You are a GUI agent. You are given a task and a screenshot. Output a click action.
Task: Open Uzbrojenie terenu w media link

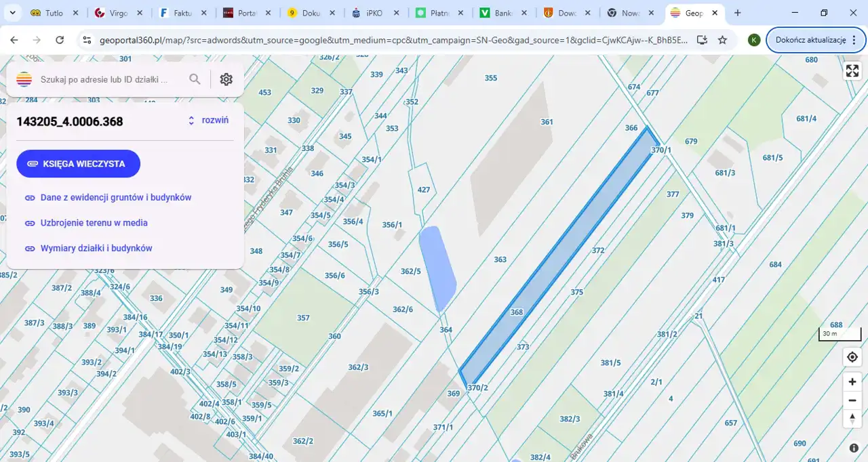[94, 223]
